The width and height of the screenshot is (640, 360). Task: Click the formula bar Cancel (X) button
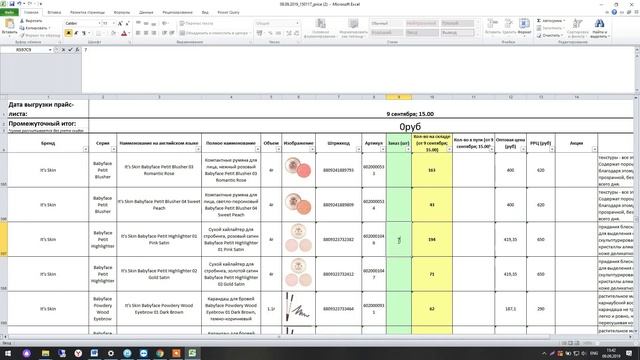63,49
